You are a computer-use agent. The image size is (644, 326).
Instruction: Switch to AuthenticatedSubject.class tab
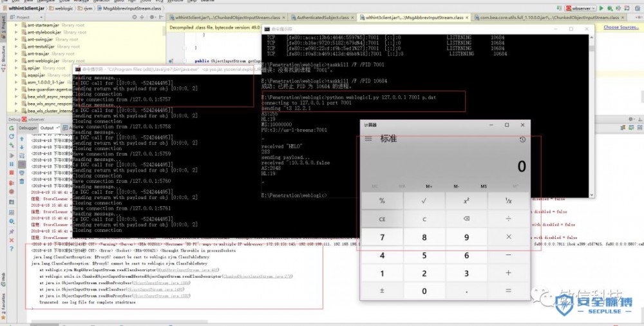(x=322, y=17)
